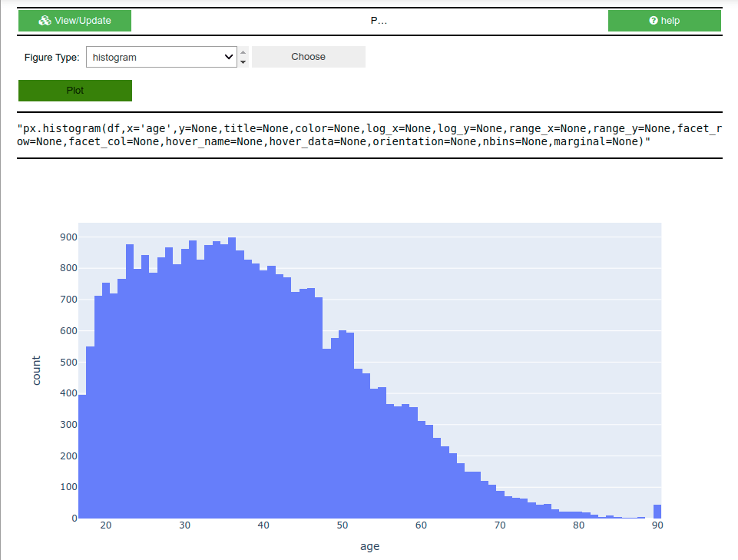Open the help page
The width and height of the screenshot is (738, 560).
click(664, 21)
